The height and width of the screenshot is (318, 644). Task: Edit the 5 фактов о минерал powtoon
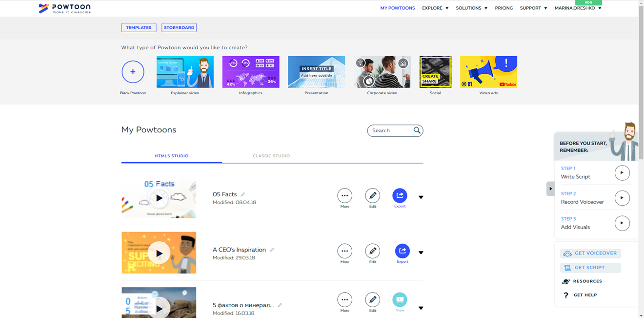point(373,299)
